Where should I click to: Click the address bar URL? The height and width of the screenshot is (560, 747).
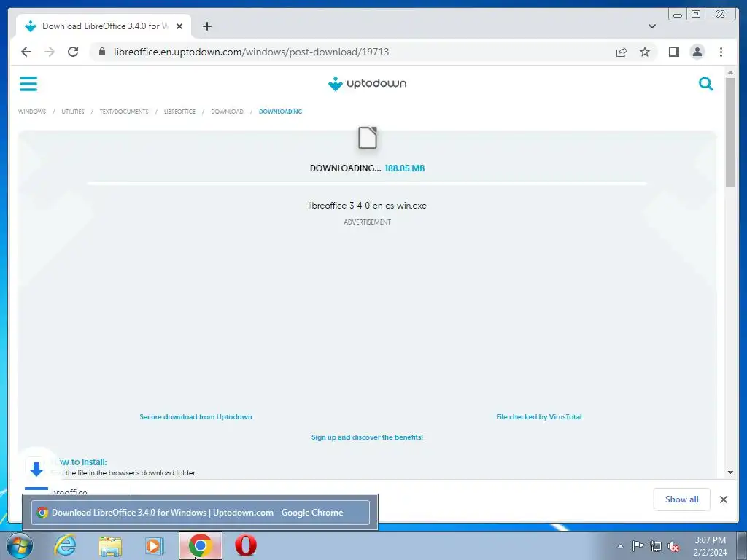[x=251, y=52]
